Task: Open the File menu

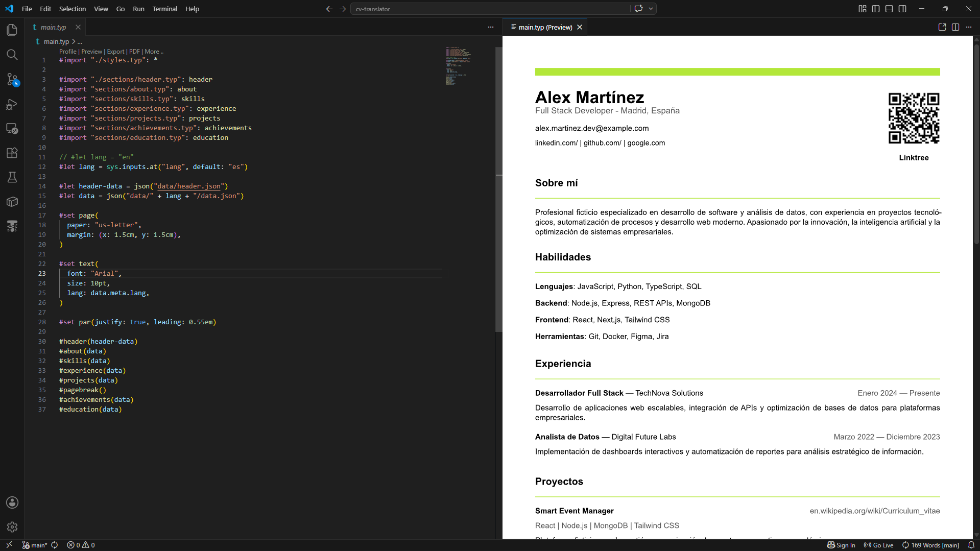Action: (27, 9)
